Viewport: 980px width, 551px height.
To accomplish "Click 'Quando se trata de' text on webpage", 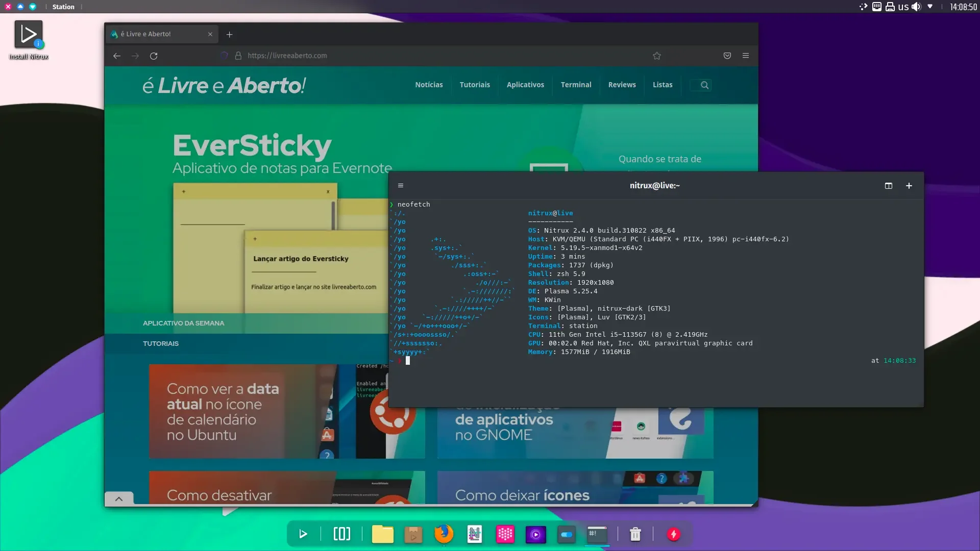I will point(659,159).
